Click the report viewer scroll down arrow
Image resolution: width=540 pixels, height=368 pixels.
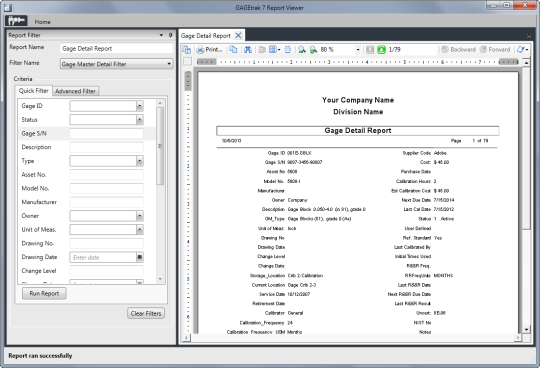[x=526, y=329]
